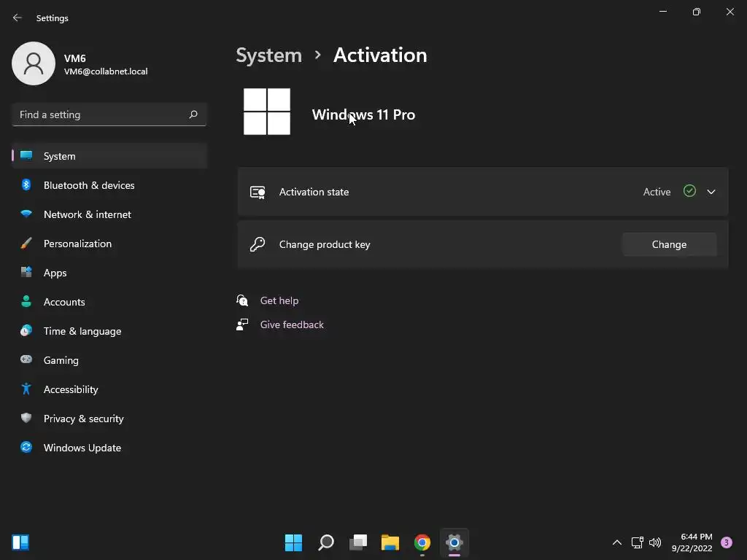Click the Active status text

657,192
